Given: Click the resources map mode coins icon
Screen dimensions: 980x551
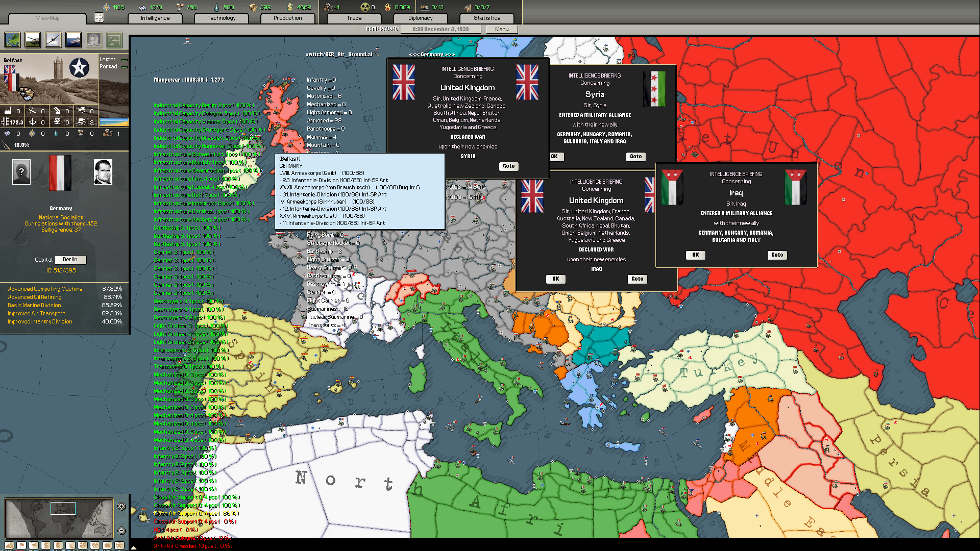Looking at the screenshot, I should pyautogui.click(x=58, y=545).
